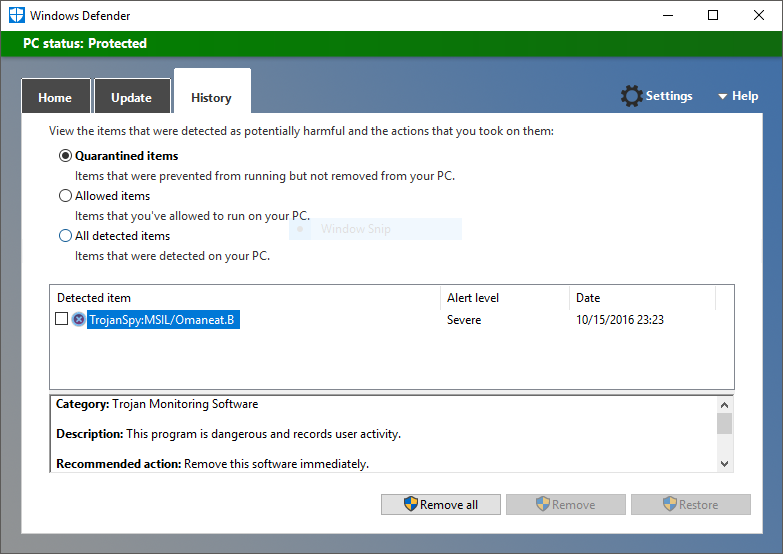Expand the Help dropdown arrow
This screenshot has height=554, width=783.
point(722,97)
